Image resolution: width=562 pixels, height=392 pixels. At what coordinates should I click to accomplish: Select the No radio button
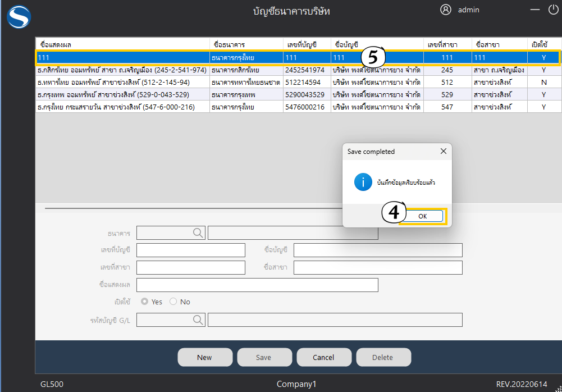click(x=173, y=302)
